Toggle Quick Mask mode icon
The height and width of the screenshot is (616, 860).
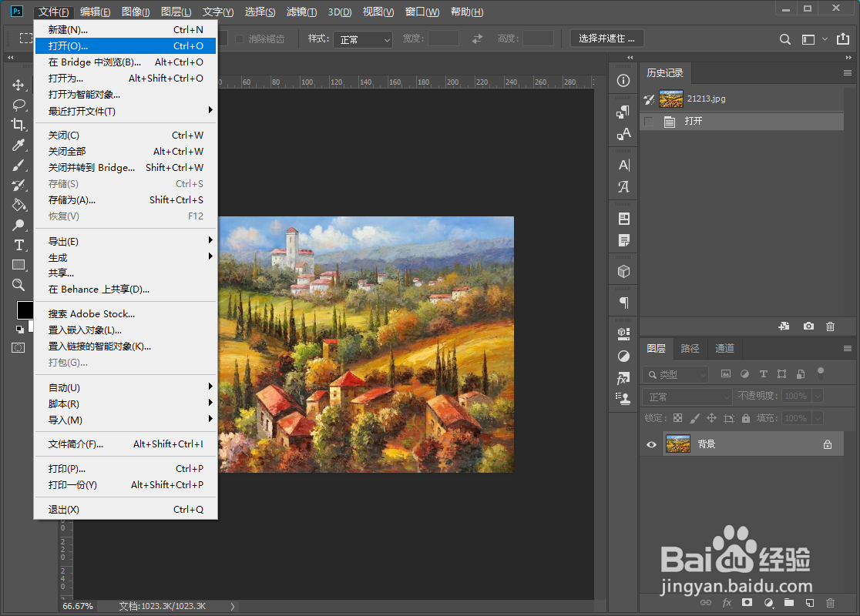pyautogui.click(x=18, y=348)
